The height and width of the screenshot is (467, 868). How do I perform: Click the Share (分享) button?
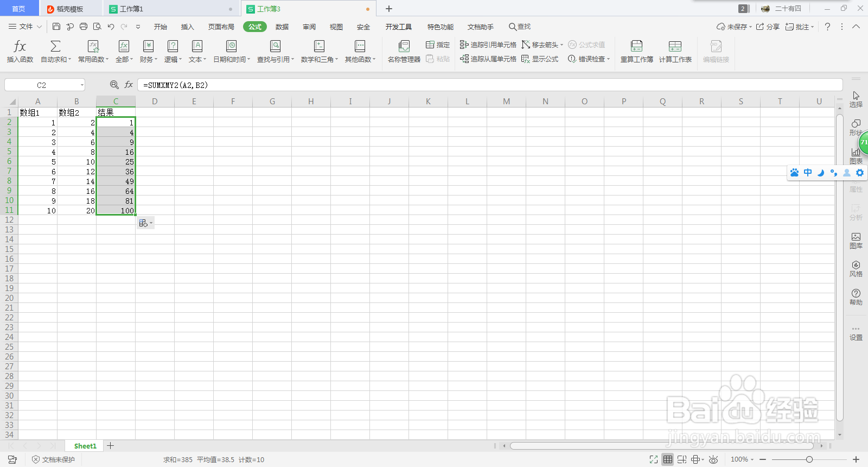click(x=768, y=27)
